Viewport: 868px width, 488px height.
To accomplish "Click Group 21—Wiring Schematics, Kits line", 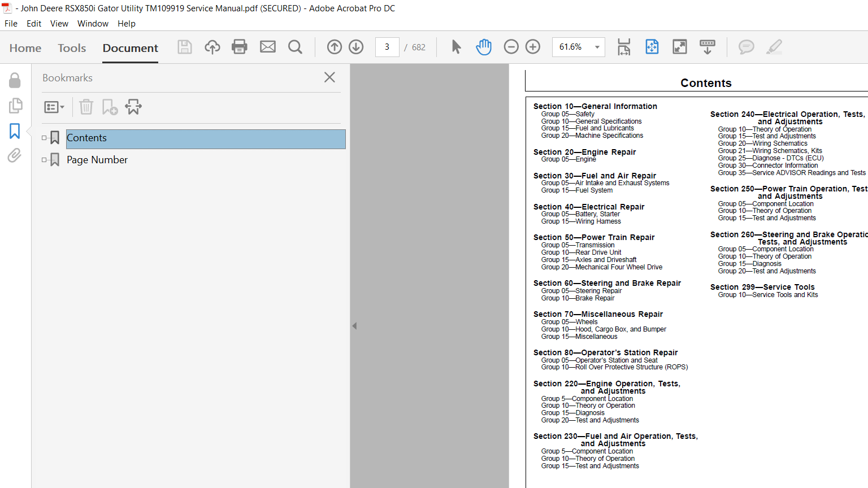I will (770, 151).
